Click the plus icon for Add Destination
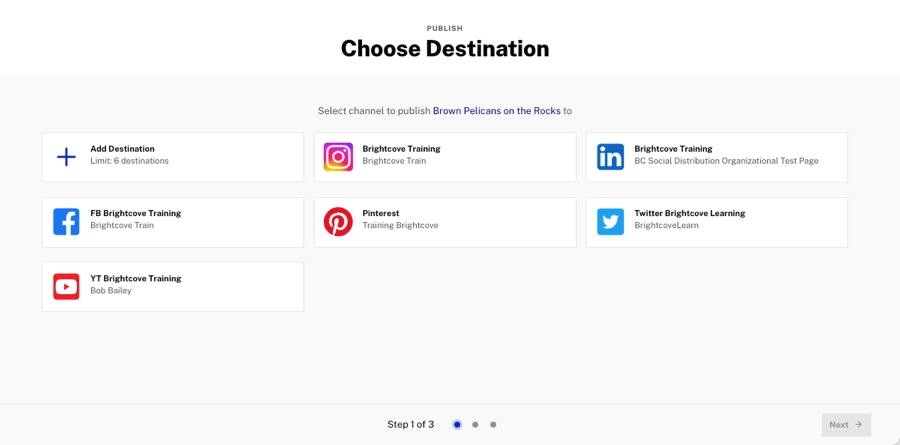900x445 pixels. pos(66,157)
